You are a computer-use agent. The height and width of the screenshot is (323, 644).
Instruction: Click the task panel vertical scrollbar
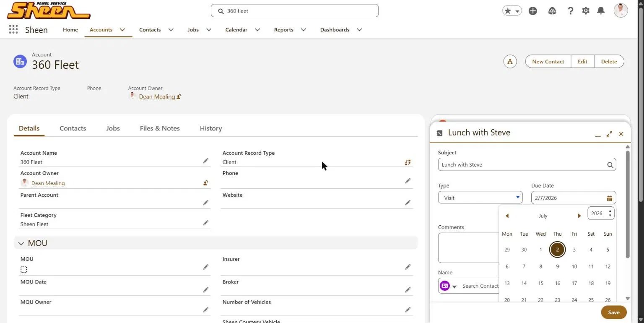[628, 204]
